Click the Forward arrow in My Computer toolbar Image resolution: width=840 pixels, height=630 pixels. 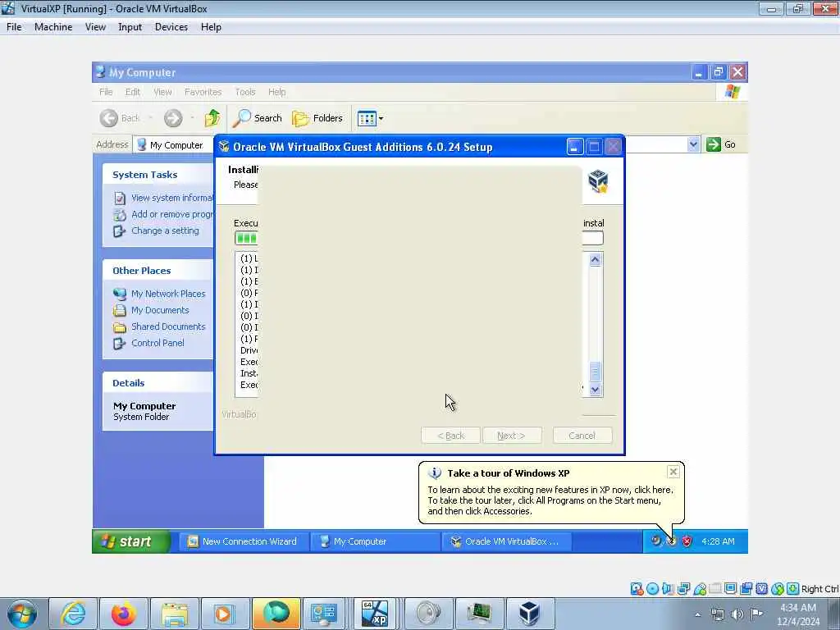pyautogui.click(x=173, y=118)
